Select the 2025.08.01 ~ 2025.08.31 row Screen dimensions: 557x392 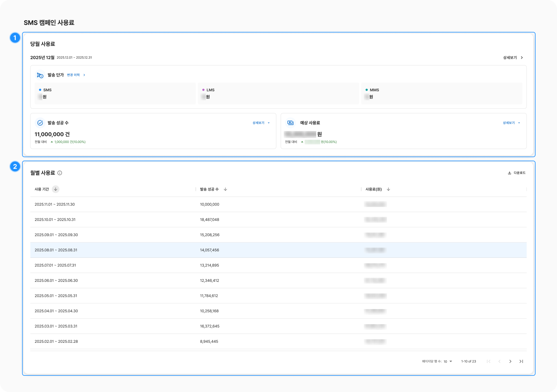point(56,250)
